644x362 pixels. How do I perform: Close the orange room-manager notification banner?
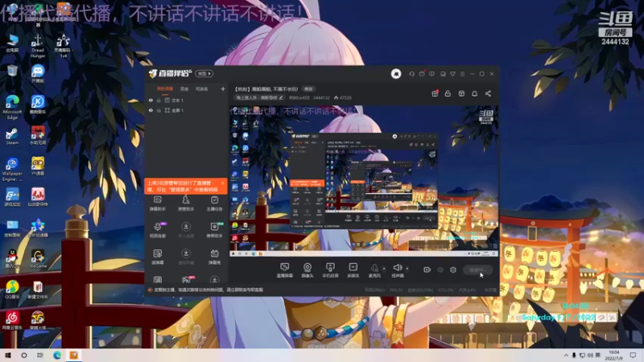click(223, 183)
